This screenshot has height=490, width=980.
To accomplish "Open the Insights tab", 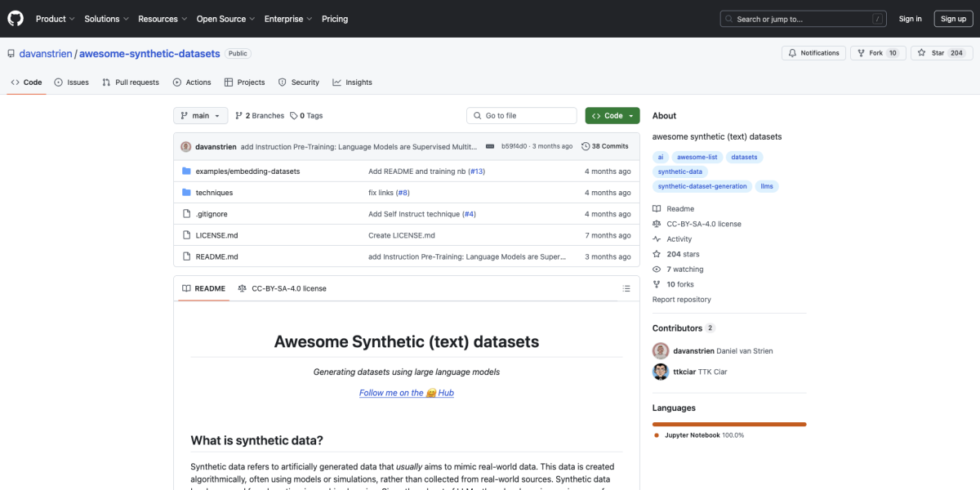I will (x=352, y=82).
